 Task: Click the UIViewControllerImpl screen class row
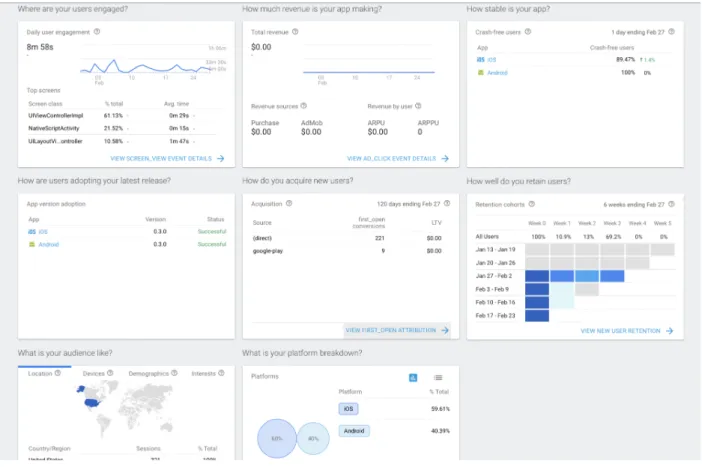click(x=121, y=116)
